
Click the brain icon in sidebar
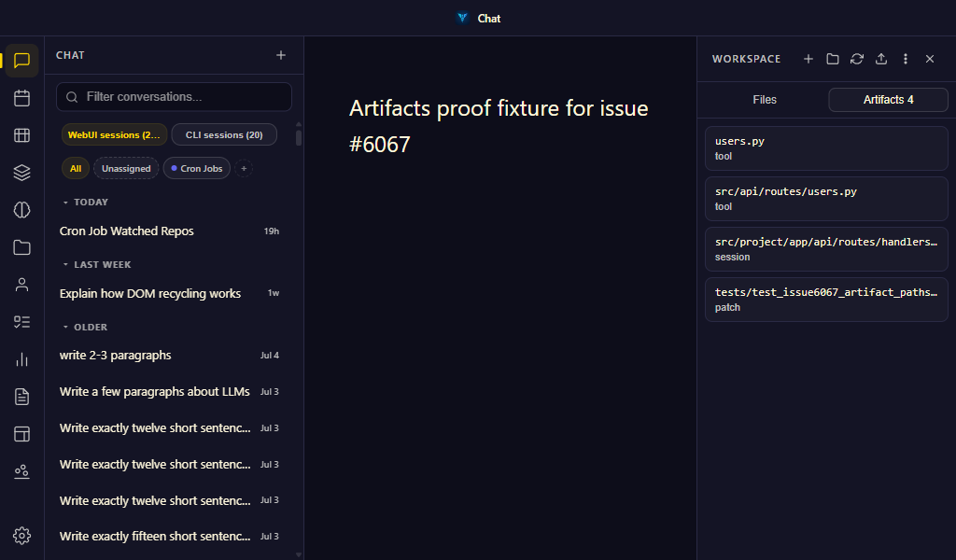[x=22, y=210]
